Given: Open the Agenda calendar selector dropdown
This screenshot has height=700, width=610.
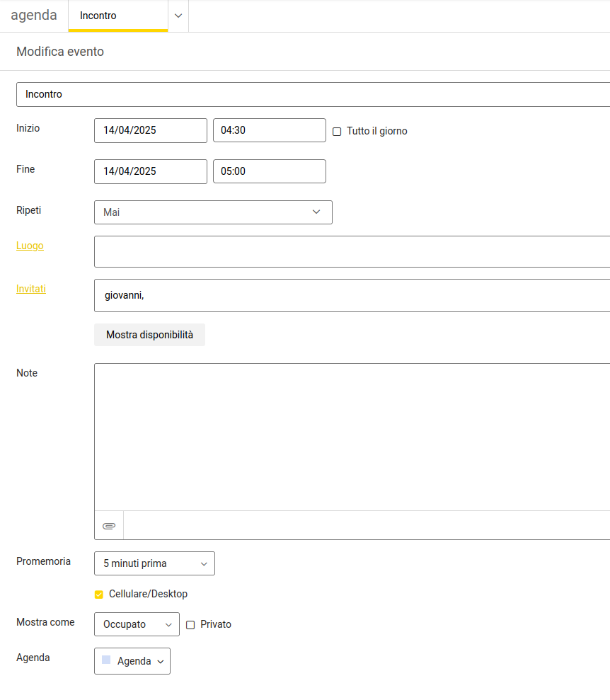Looking at the screenshot, I should 132,661.
